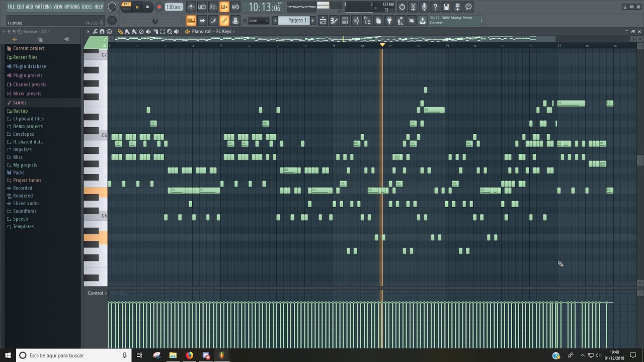The width and height of the screenshot is (644, 362).
Task: Open the OPTIONS menu
Action: [x=72, y=7]
